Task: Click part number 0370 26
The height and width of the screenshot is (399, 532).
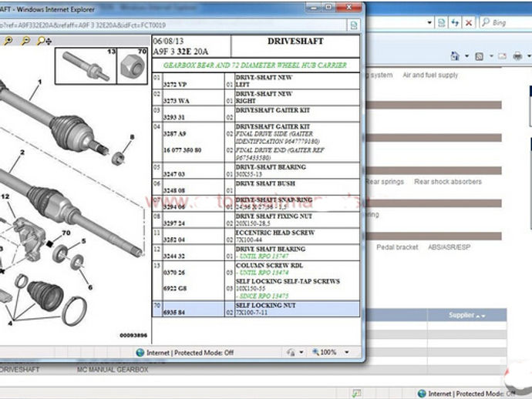Action: click(173, 272)
